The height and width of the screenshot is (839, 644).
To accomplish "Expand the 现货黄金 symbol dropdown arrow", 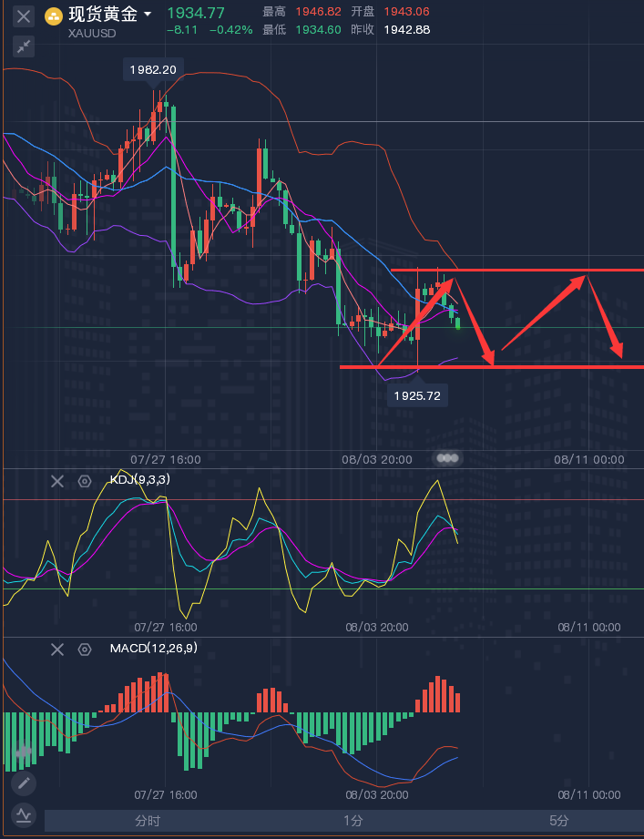I will coord(148,14).
